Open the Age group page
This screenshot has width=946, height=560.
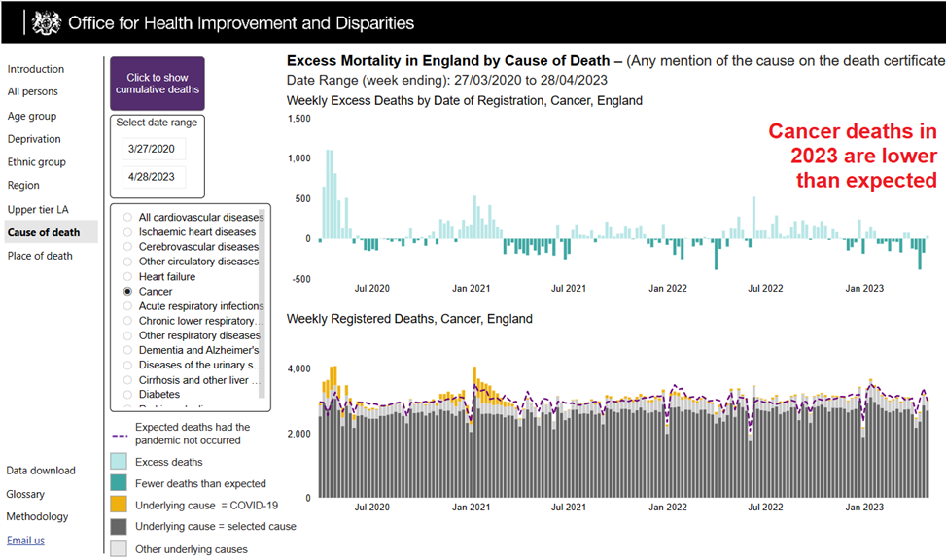[32, 116]
